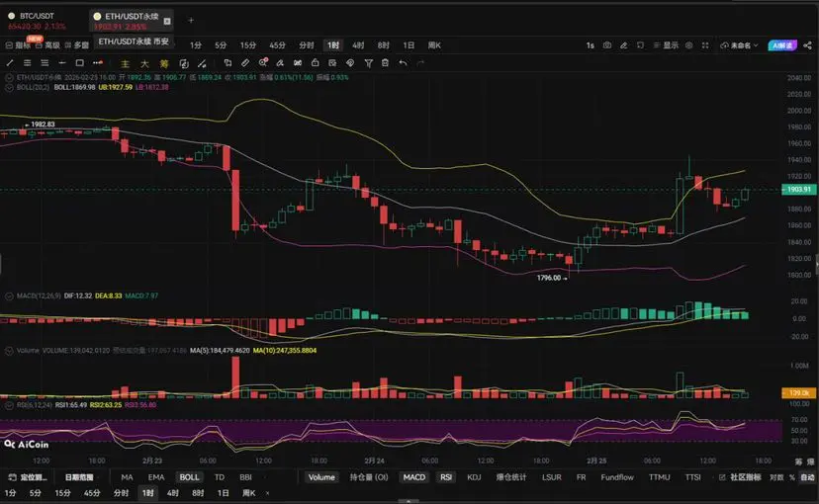The width and height of the screenshot is (819, 504).
Task: Close the ETH/USDT永续 tab
Action: point(167,21)
